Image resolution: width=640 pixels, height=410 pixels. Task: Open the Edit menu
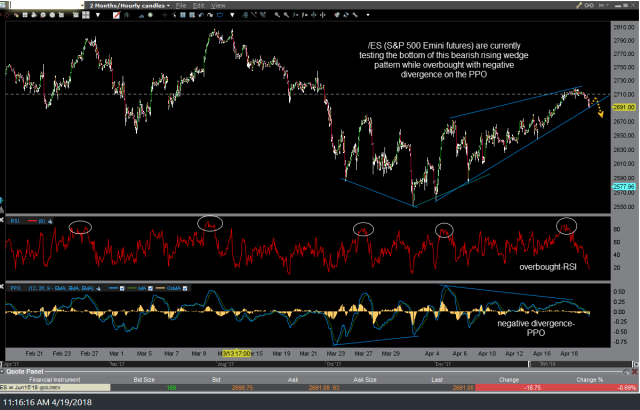pyautogui.click(x=198, y=6)
